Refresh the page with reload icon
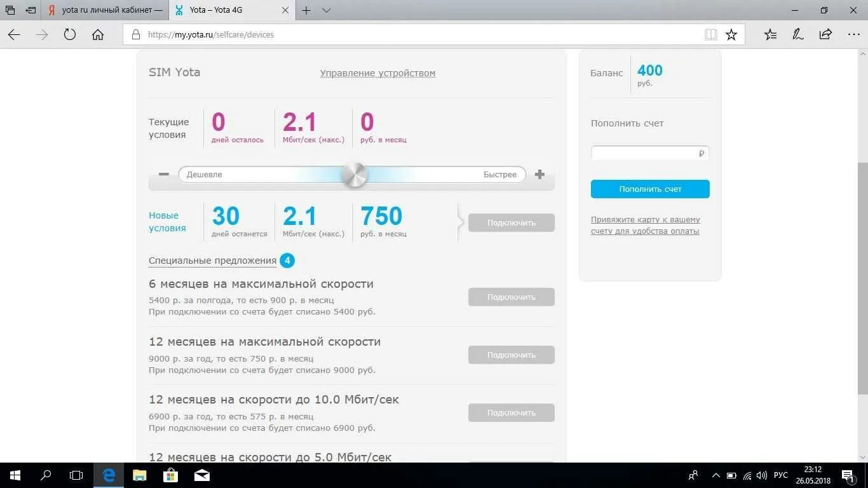The width and height of the screenshot is (868, 488). click(70, 34)
